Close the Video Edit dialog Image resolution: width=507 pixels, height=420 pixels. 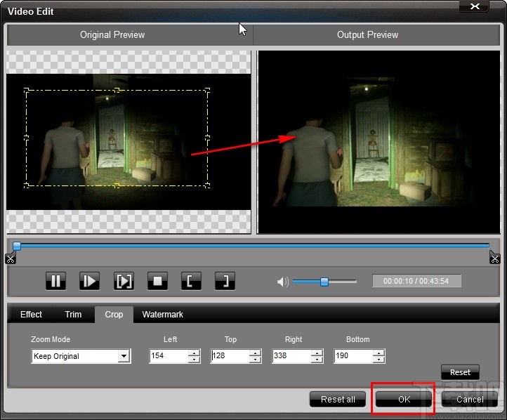pyautogui.click(x=474, y=6)
